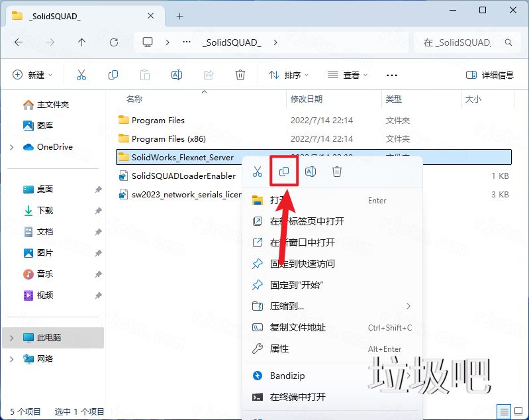The image size is (529, 420).
Task: Click the Paste icon in the toolbar
Action: (145, 75)
